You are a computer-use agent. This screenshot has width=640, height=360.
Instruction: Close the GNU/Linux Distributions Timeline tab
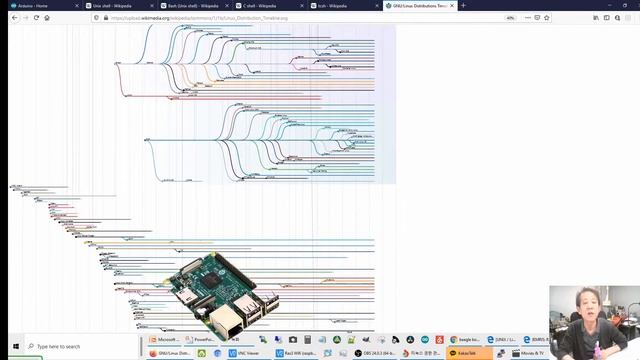point(452,6)
